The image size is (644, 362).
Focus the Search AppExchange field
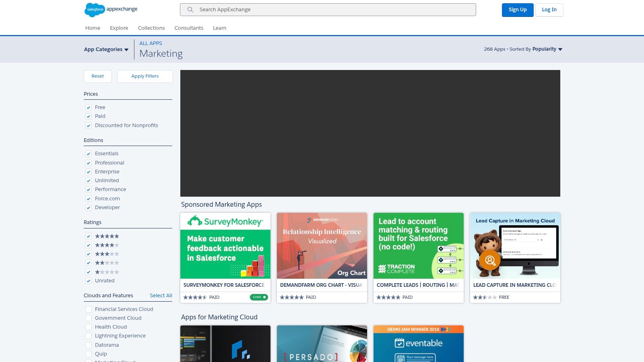tap(328, 10)
